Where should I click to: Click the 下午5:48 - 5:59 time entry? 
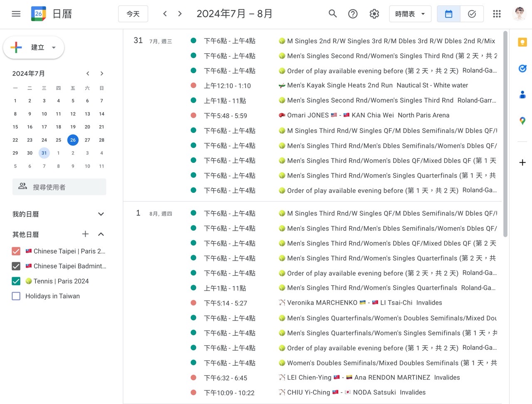pyautogui.click(x=225, y=116)
